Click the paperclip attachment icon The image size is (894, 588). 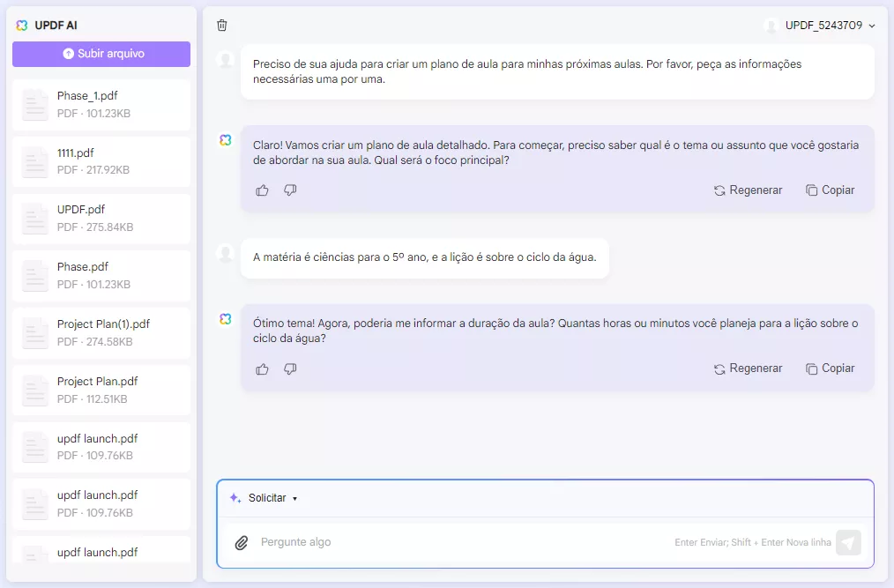(241, 542)
